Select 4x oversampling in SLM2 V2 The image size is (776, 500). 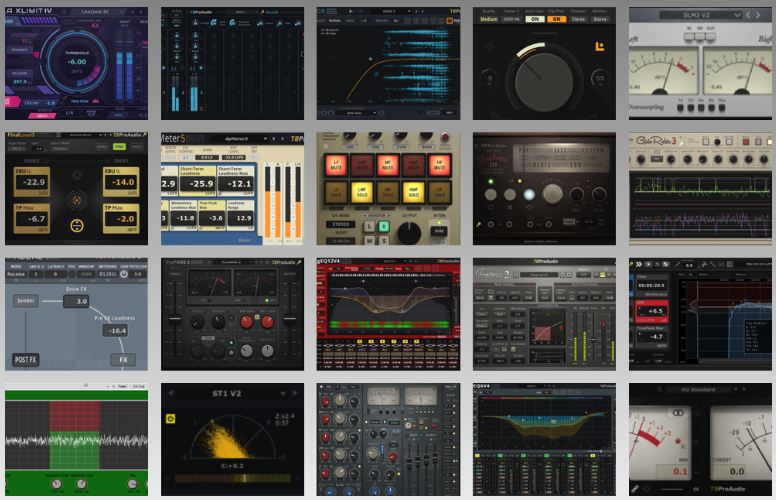(701, 107)
